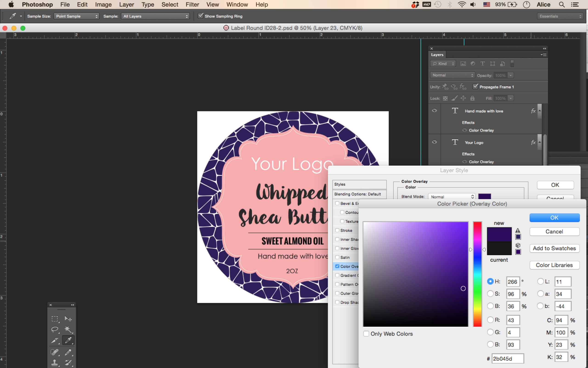588x368 pixels.
Task: Enable Only Web Colors checkbox
Action: tap(366, 334)
